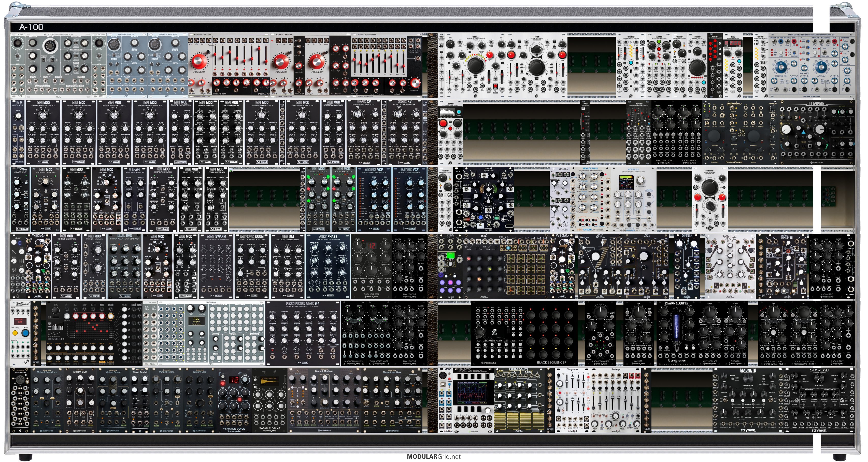Select the Sample Drum module
Image resolution: width=868 pixels, height=462 pixels.
coord(270,400)
